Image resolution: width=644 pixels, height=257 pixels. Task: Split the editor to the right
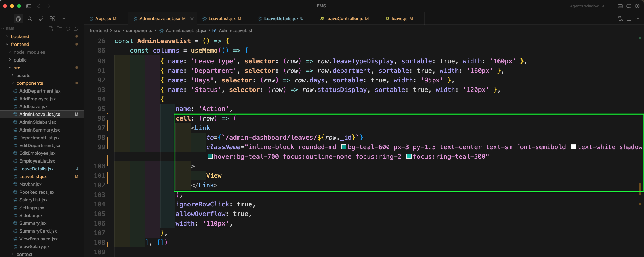[x=629, y=18]
